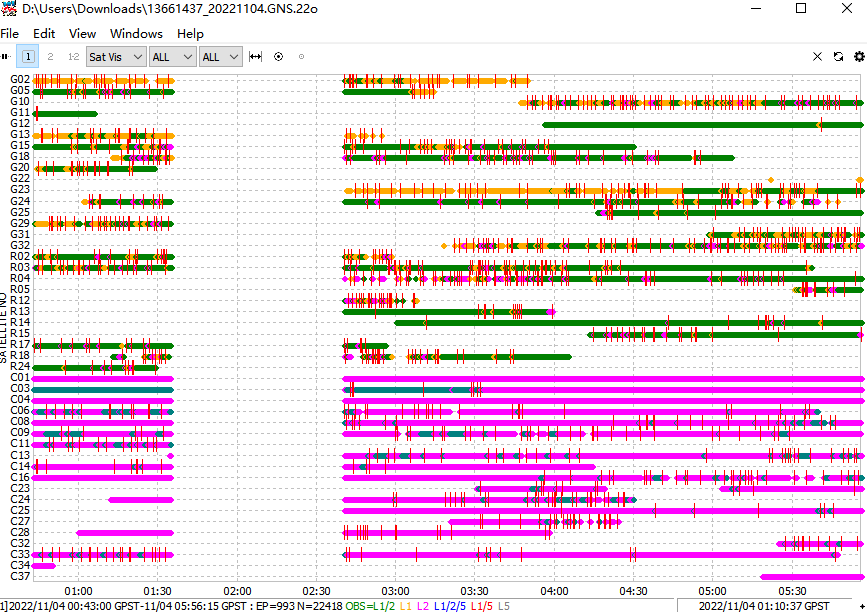Expand the second ALL dropdown
Image resolution: width=867 pixels, height=612 pixels.
[x=220, y=57]
